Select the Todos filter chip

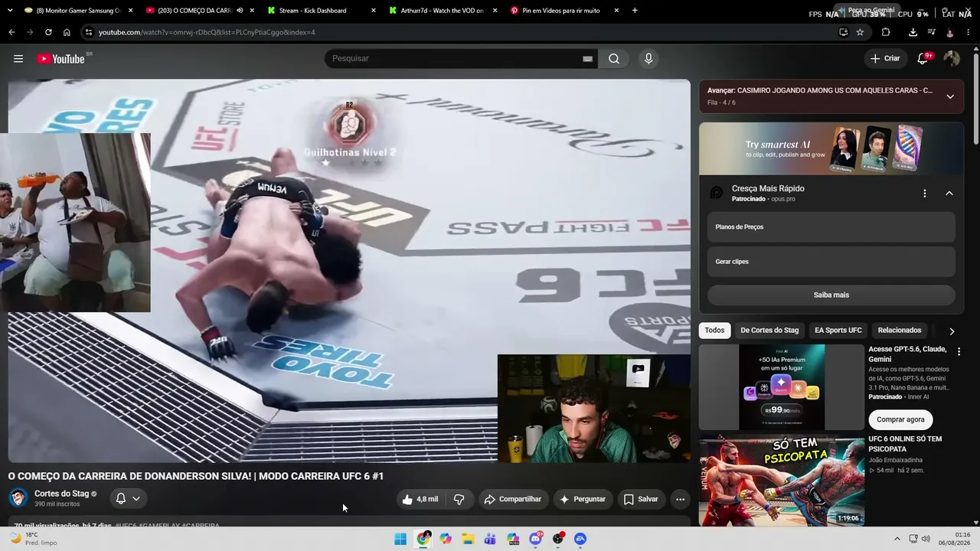[x=714, y=331]
